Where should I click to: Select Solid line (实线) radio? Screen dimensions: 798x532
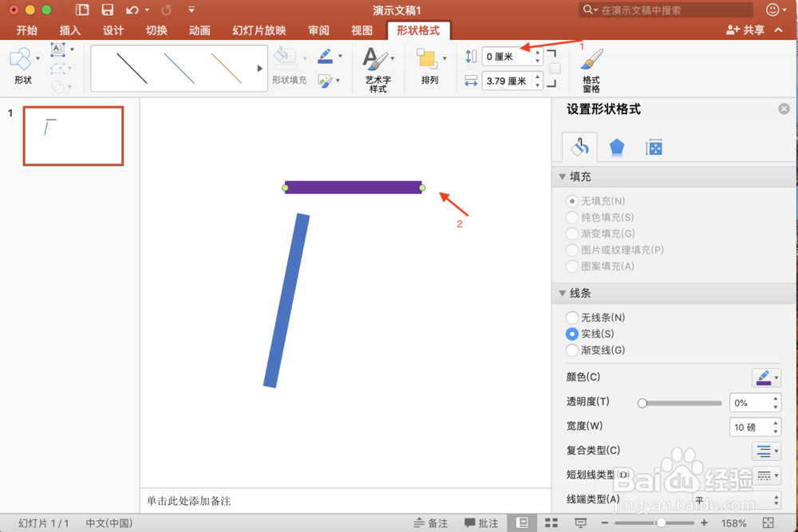[572, 333]
